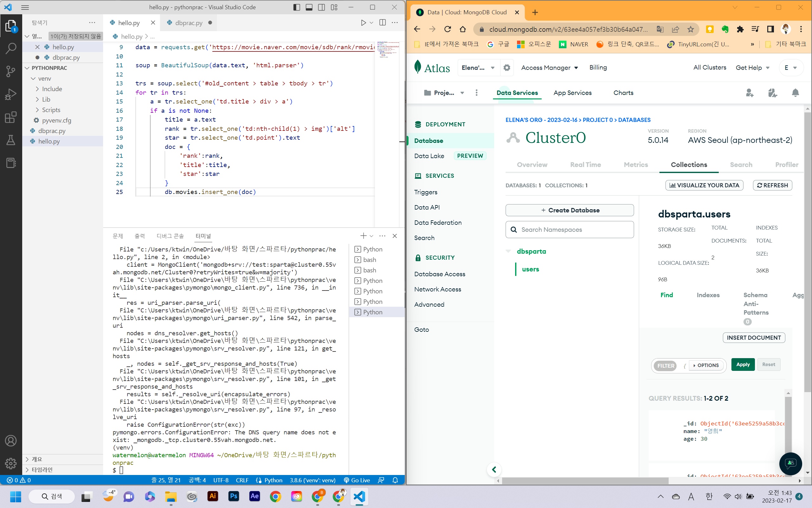
Task: Open the Access Manager dropdown
Action: click(550, 68)
